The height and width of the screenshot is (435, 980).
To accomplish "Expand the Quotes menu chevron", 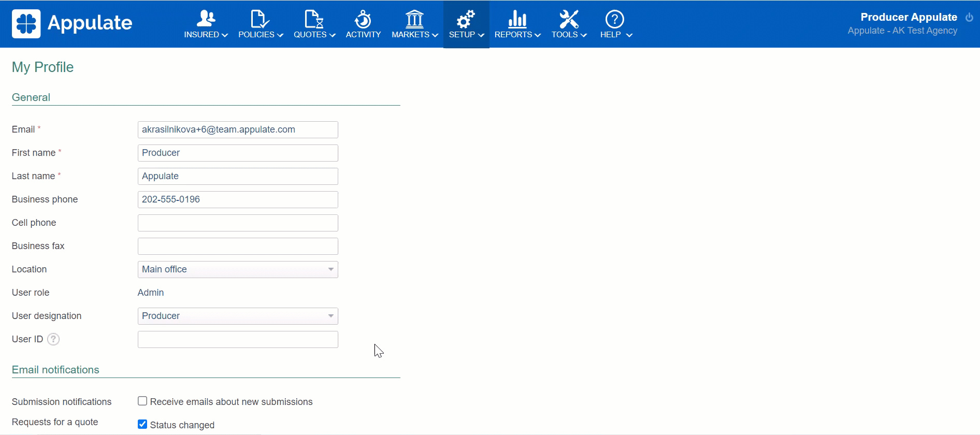I will click(333, 35).
